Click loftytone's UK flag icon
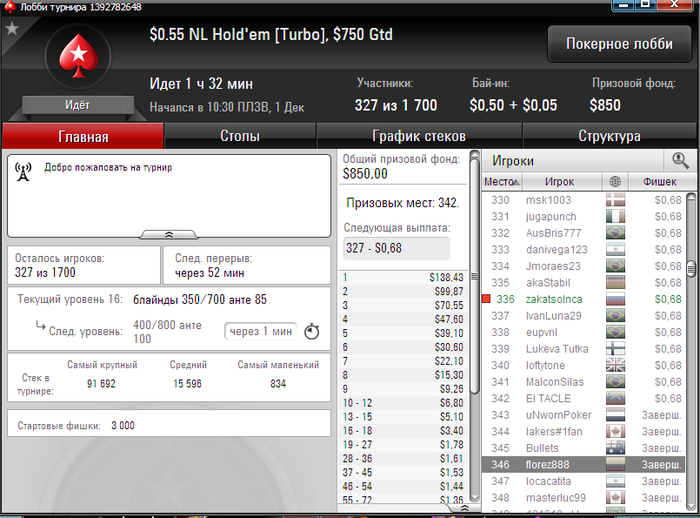This screenshot has width=700, height=518. point(615,365)
